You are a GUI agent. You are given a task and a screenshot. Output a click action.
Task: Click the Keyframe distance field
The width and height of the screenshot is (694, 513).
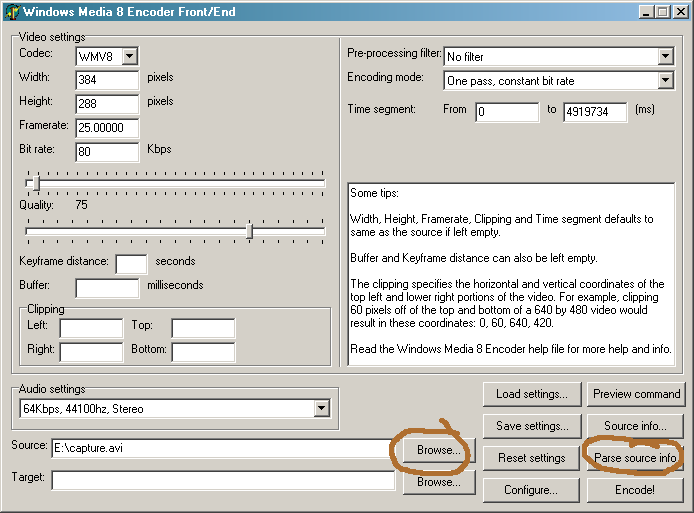click(131, 264)
